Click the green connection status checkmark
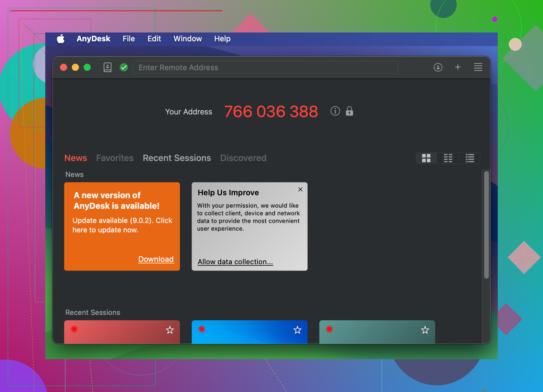The height and width of the screenshot is (392, 543). (x=124, y=67)
